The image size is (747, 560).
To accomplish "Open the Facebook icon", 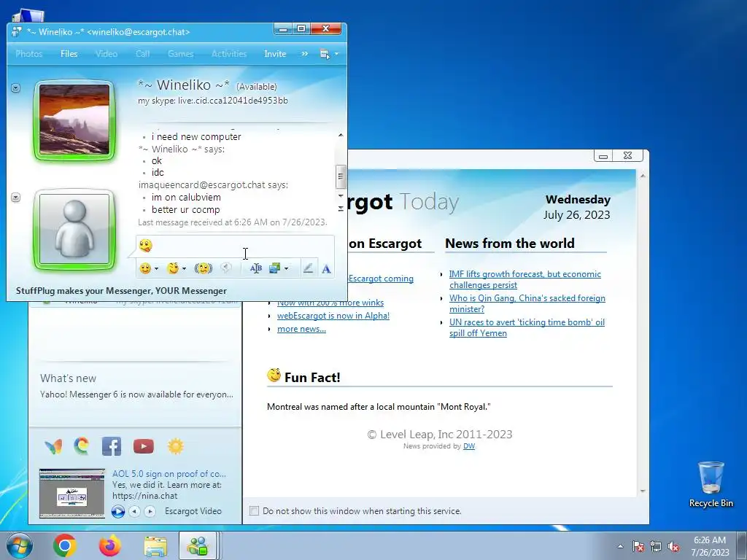I will pos(112,446).
